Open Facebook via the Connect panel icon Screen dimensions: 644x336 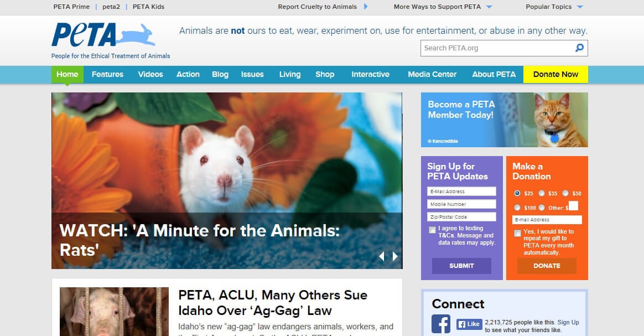[x=440, y=323]
